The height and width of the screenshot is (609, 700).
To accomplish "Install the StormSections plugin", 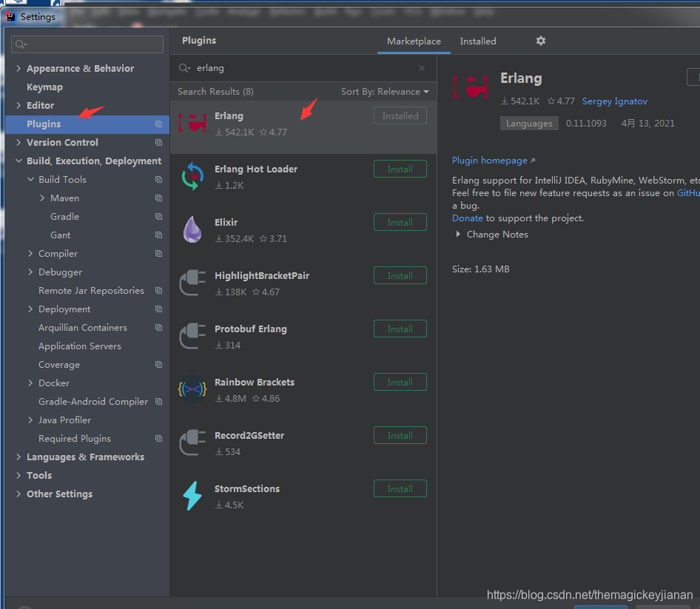I will click(400, 488).
